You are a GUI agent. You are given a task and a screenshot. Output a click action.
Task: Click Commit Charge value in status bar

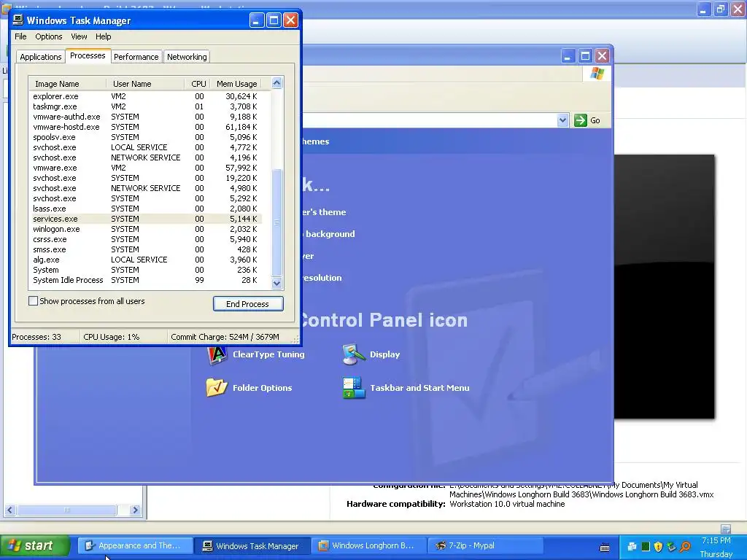point(225,337)
